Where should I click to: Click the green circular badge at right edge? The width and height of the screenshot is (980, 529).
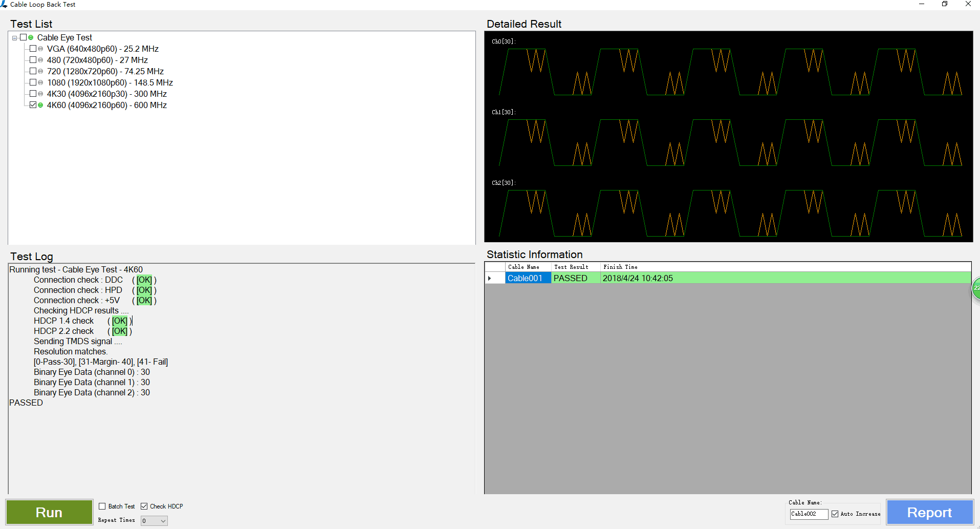tap(976, 288)
